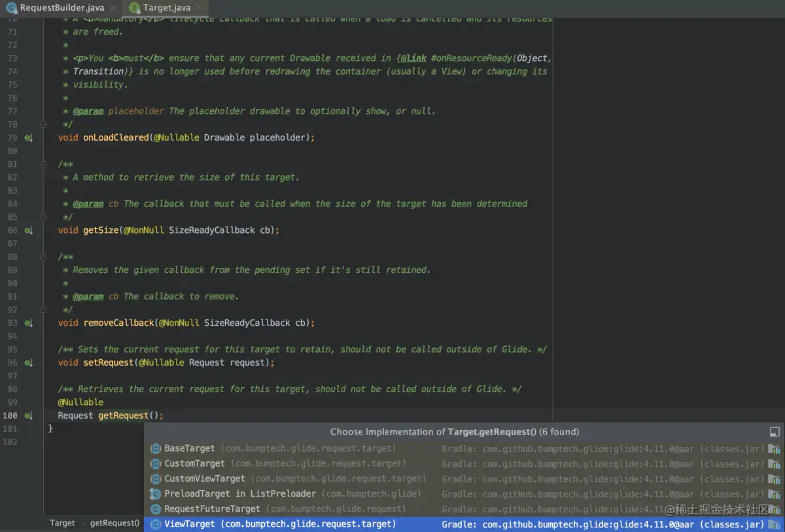
Task: Click library icon on ViewTarget row
Action: point(775,524)
